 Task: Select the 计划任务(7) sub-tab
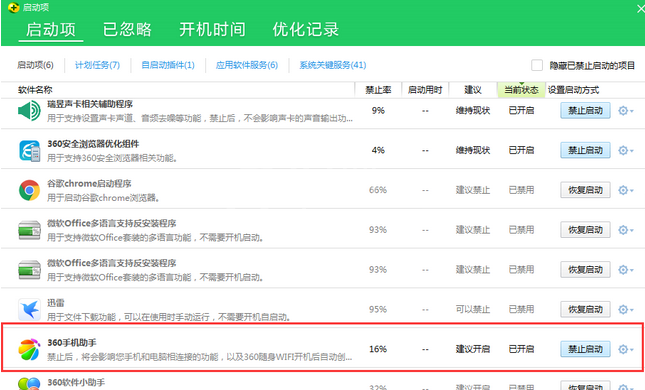[97, 65]
